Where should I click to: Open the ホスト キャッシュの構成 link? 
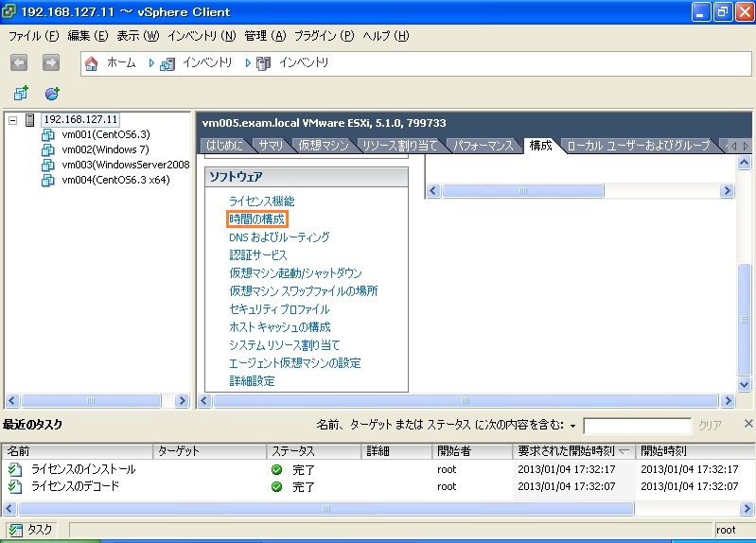[x=280, y=327]
